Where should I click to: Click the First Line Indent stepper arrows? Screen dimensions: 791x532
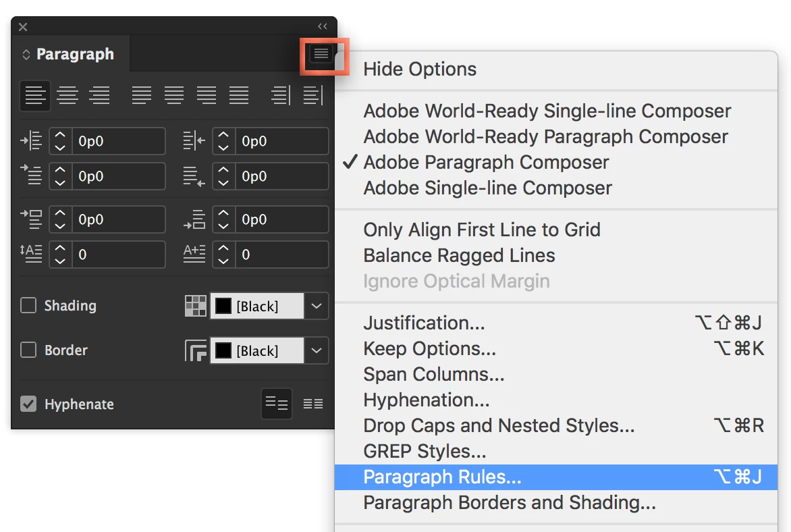pos(60,176)
